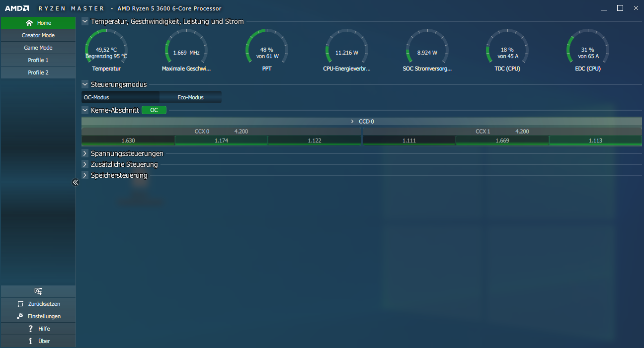The width and height of the screenshot is (644, 348).
Task: Select Profile 1
Action: [x=38, y=60]
